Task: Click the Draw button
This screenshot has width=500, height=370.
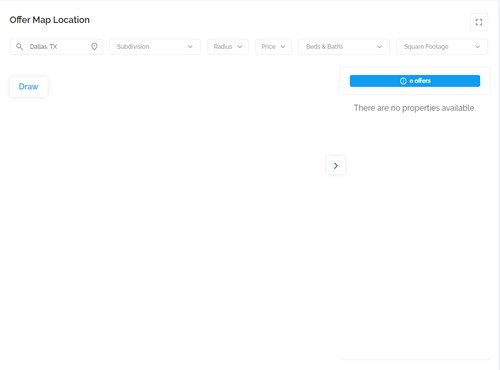Action: coord(29,87)
